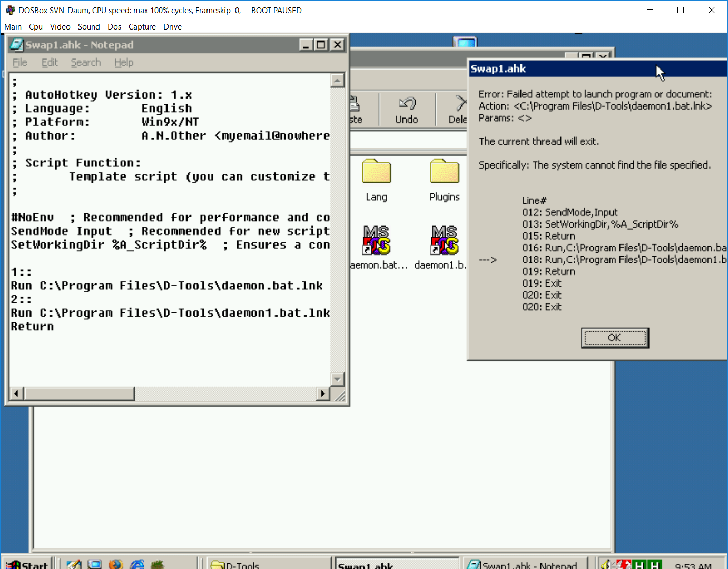Open Notepad's Edit menu

50,63
